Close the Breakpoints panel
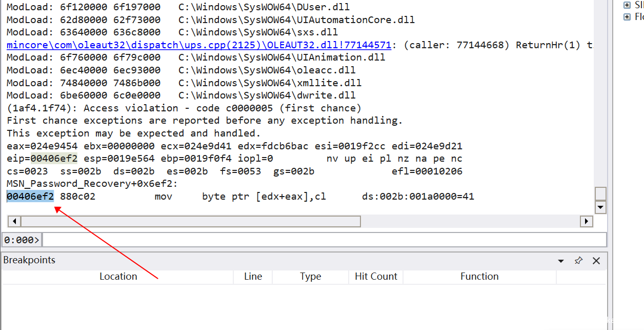The width and height of the screenshot is (644, 330). coord(596,261)
